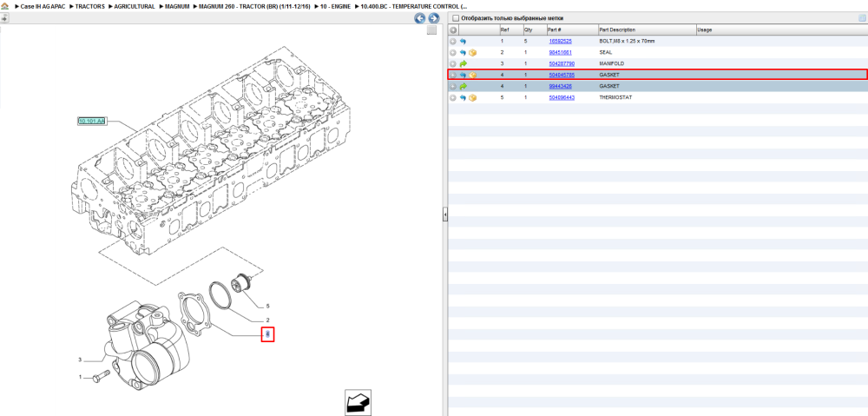Toggle the gray circle marker for THERMOSTAT row
This screenshot has width=868, height=416.
point(453,97)
